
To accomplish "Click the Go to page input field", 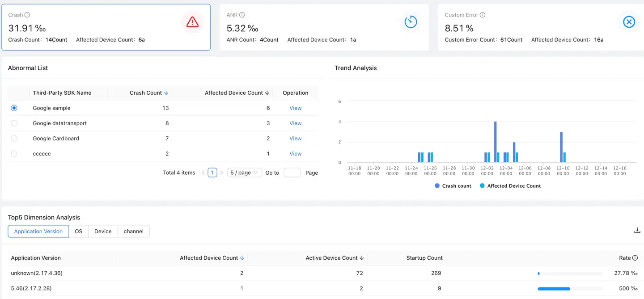I will click(292, 173).
